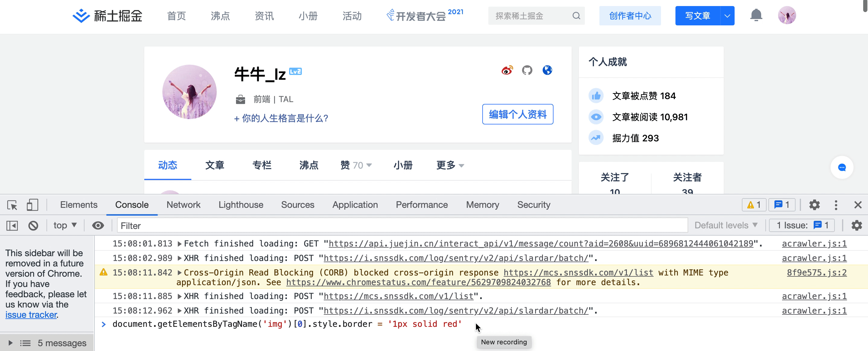Expand the 5 messages group

tap(11, 343)
